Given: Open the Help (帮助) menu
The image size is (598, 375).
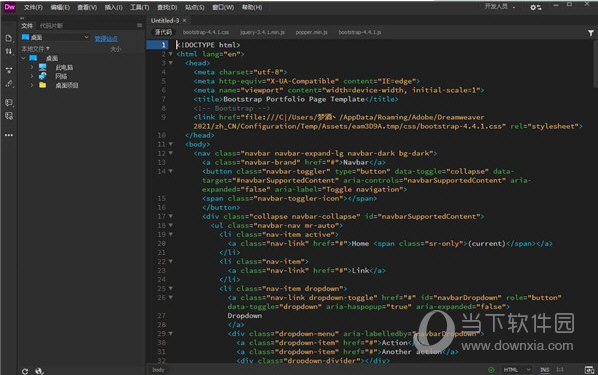Looking at the screenshot, I should click(x=252, y=7).
